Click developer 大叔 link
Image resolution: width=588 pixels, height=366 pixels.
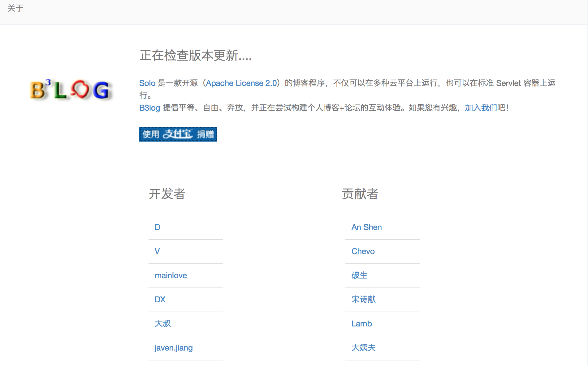point(163,324)
